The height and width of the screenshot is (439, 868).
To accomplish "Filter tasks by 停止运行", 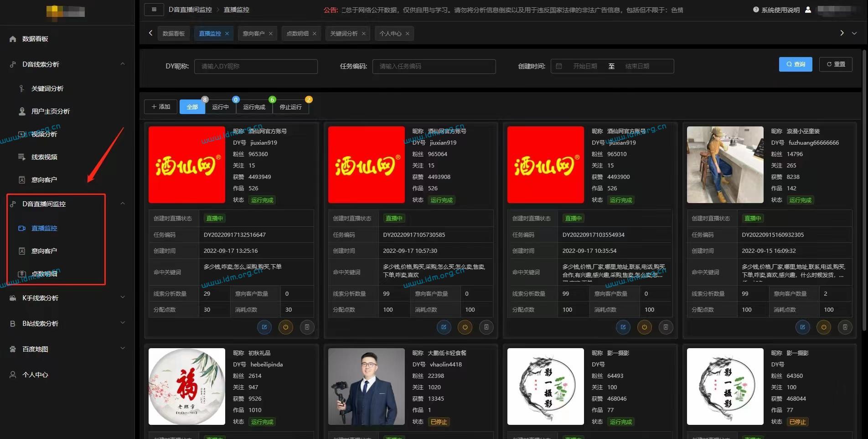I will (x=290, y=107).
